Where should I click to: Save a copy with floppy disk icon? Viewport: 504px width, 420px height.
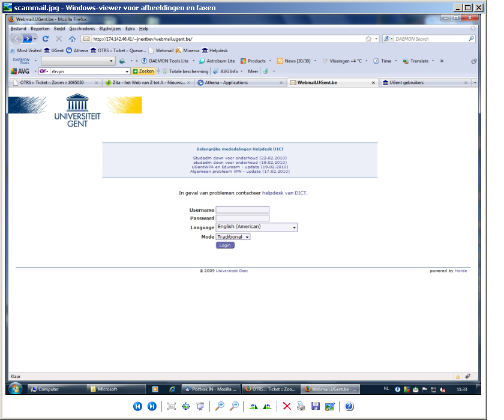coord(315,406)
